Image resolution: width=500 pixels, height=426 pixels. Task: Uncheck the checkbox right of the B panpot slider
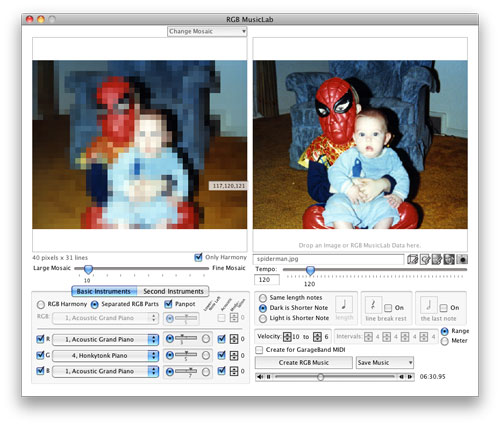click(221, 371)
